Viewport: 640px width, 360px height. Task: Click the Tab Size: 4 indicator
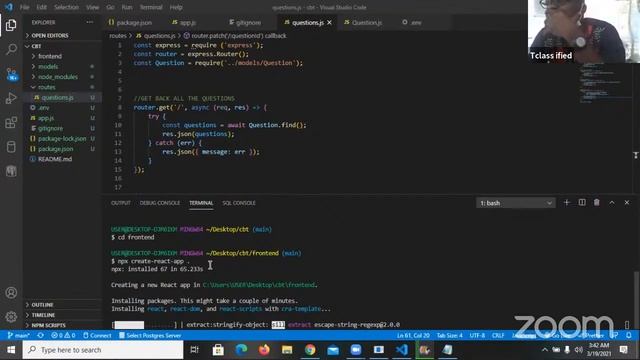coord(449,336)
